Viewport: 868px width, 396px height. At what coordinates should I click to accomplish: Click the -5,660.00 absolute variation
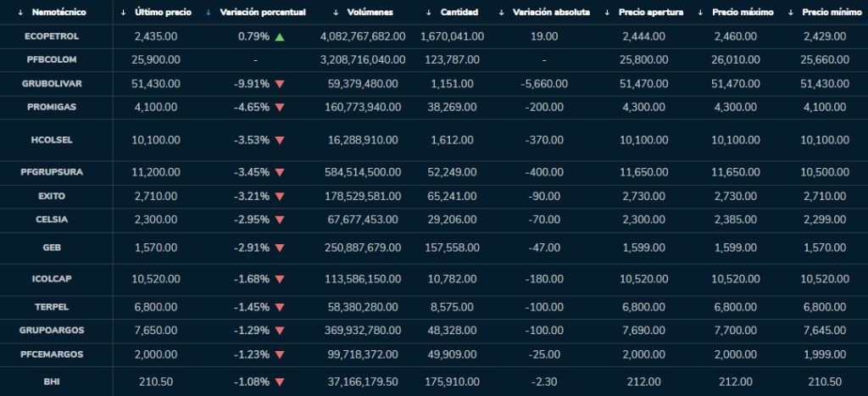544,84
